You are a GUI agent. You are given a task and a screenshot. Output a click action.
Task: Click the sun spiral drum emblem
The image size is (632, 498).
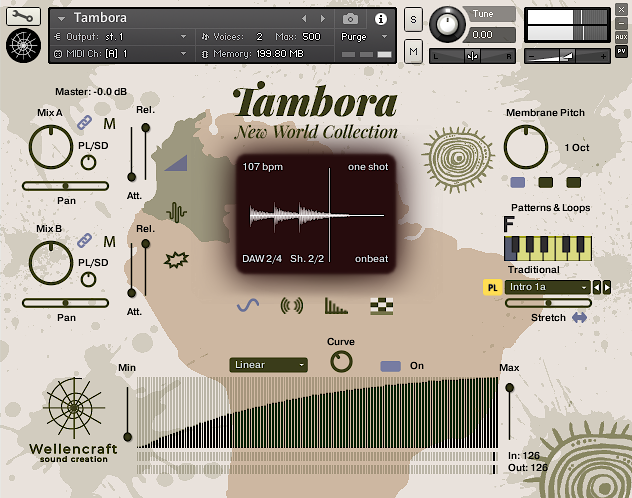pyautogui.click(x=458, y=159)
